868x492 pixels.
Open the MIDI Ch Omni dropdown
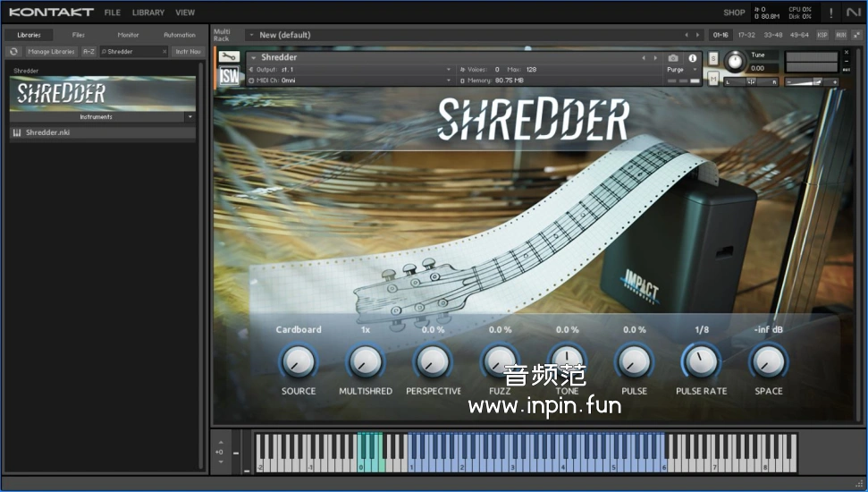click(449, 81)
